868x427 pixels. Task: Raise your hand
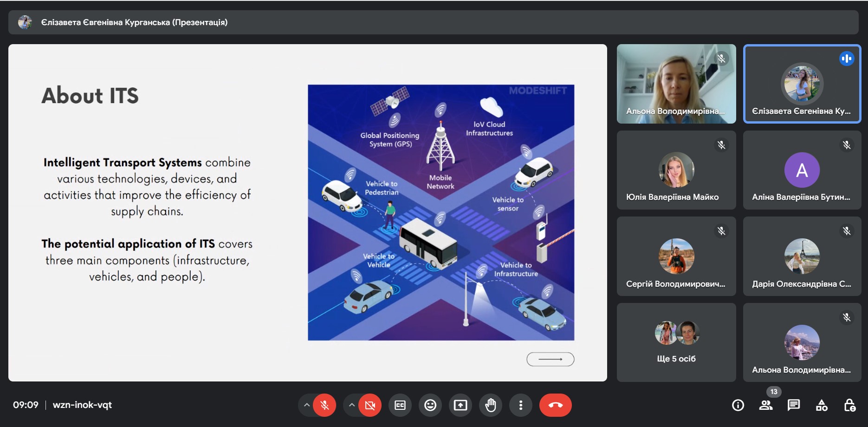pos(491,405)
